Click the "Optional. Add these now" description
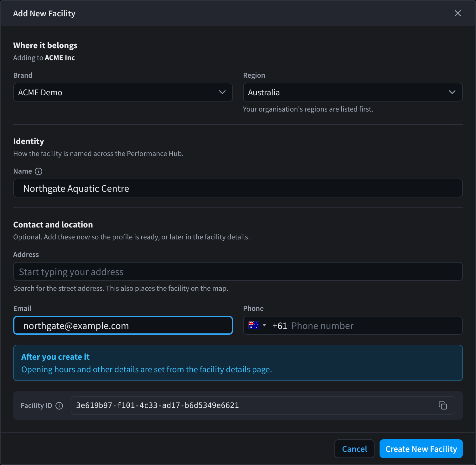This screenshot has width=476, height=465. (x=132, y=237)
